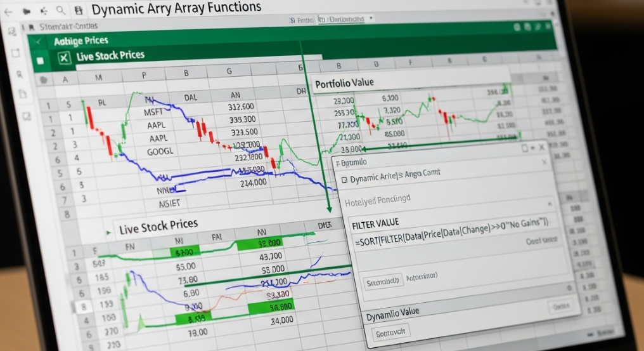Click the maximize square icon on the dialog title bar

tap(524, 148)
